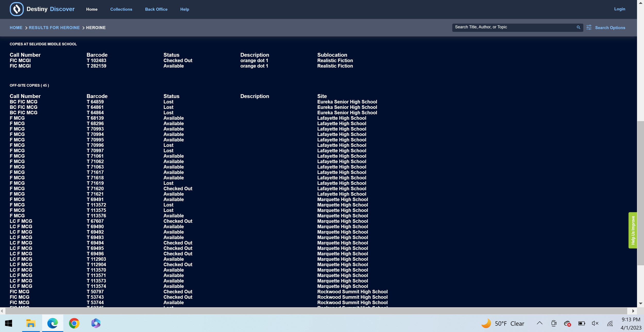
Task: Open Windows Start menu
Action: tap(9, 323)
